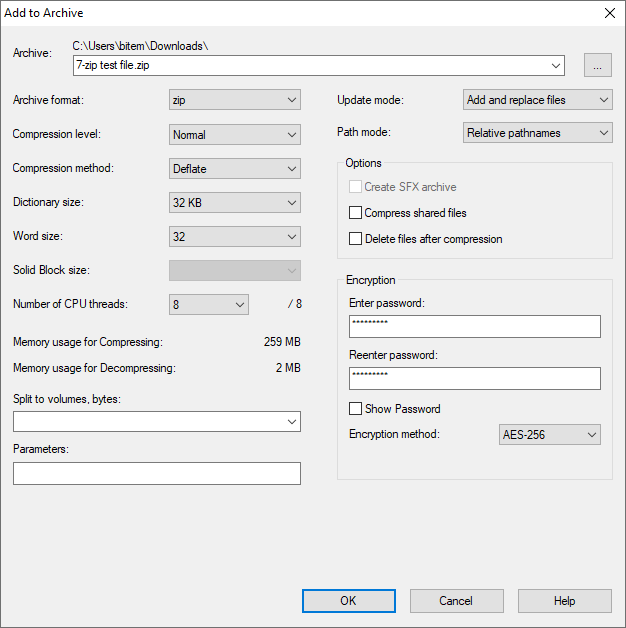Click the browse button next to archive path

tap(598, 66)
